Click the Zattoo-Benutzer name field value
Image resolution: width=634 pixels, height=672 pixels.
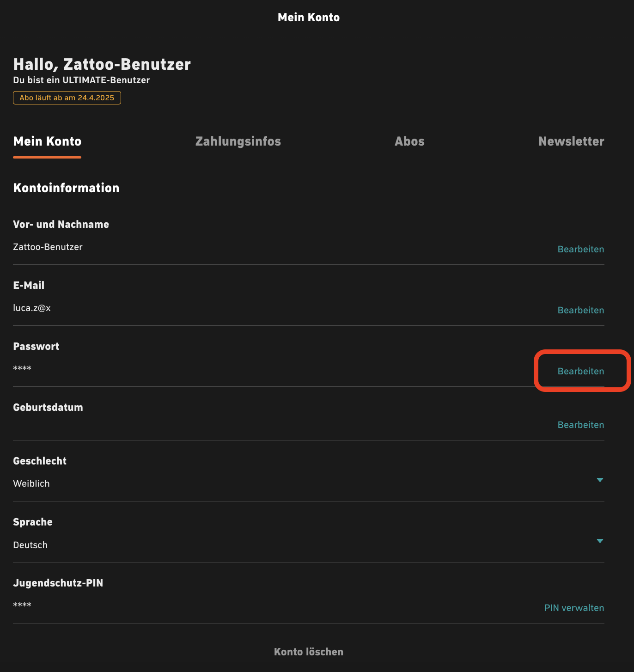pos(48,247)
